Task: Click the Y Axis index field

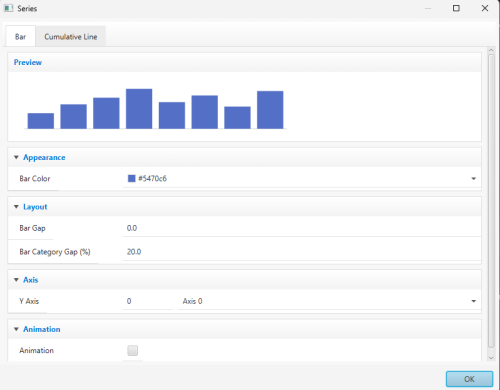Action: [x=148, y=301]
